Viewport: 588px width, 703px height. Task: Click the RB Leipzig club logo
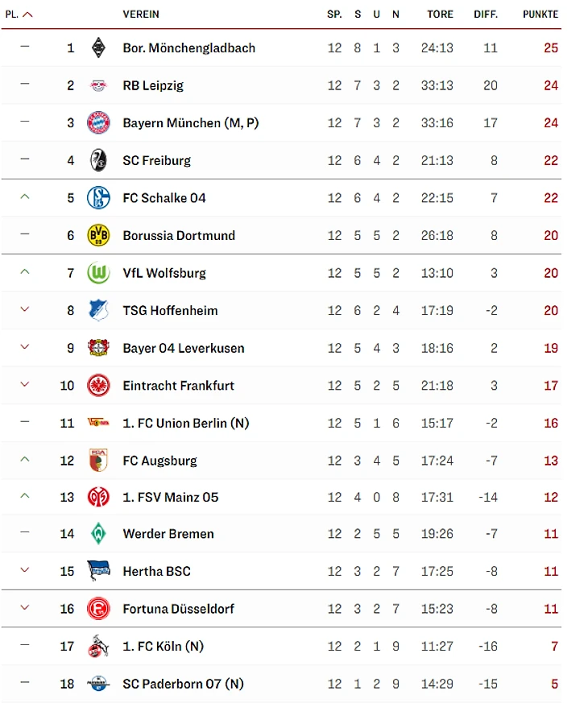point(98,85)
